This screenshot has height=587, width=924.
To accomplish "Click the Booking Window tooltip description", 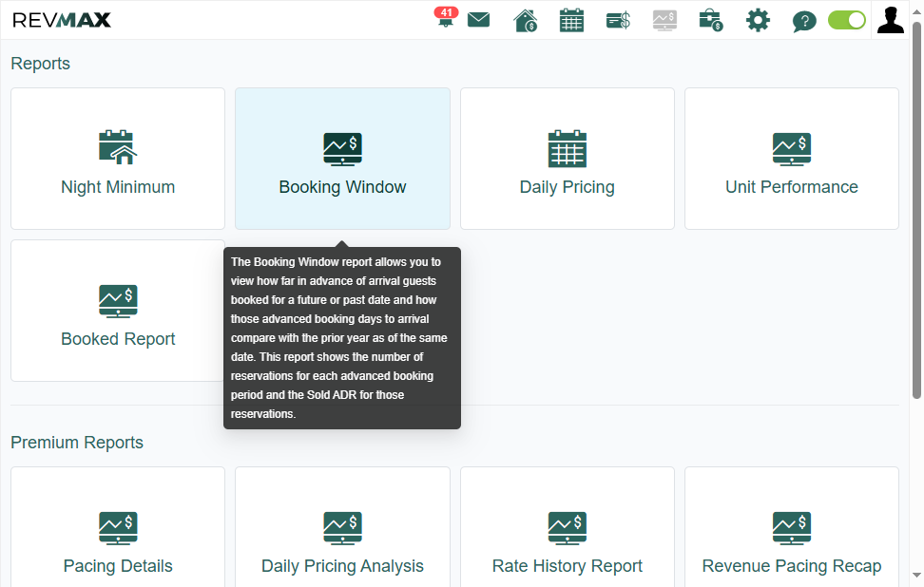I will [342, 338].
